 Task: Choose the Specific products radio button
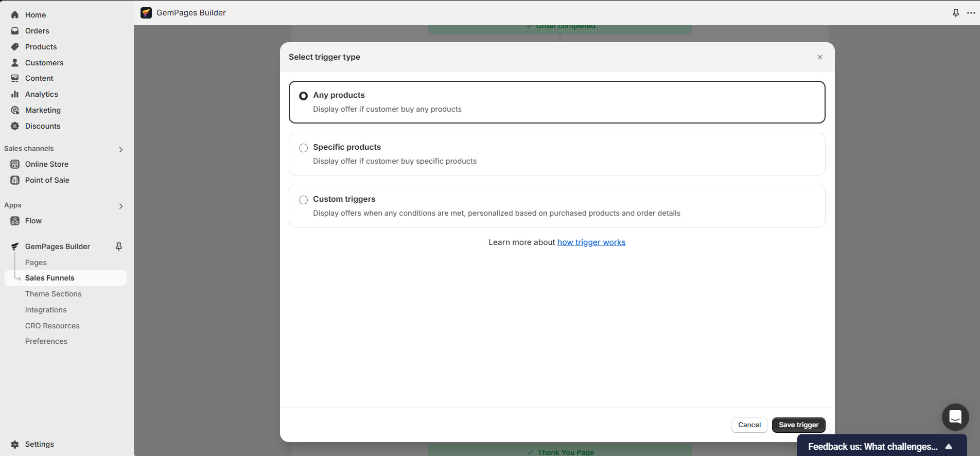click(304, 148)
